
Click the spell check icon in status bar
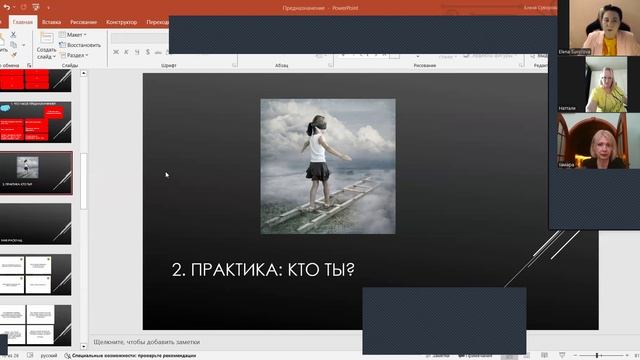(30, 356)
